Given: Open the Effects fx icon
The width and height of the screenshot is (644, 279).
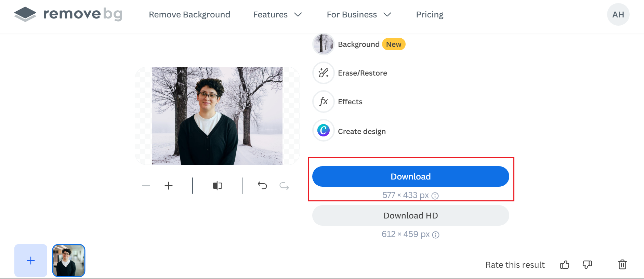Looking at the screenshot, I should point(323,102).
